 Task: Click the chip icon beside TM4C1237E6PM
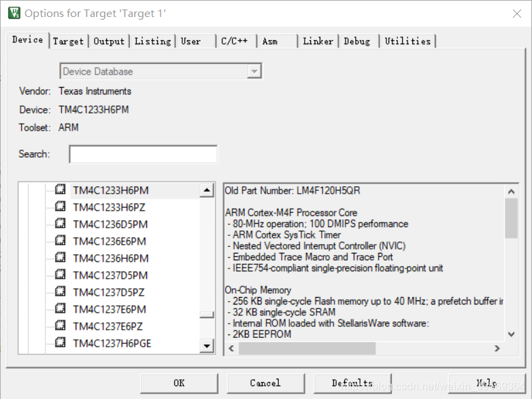tap(60, 308)
